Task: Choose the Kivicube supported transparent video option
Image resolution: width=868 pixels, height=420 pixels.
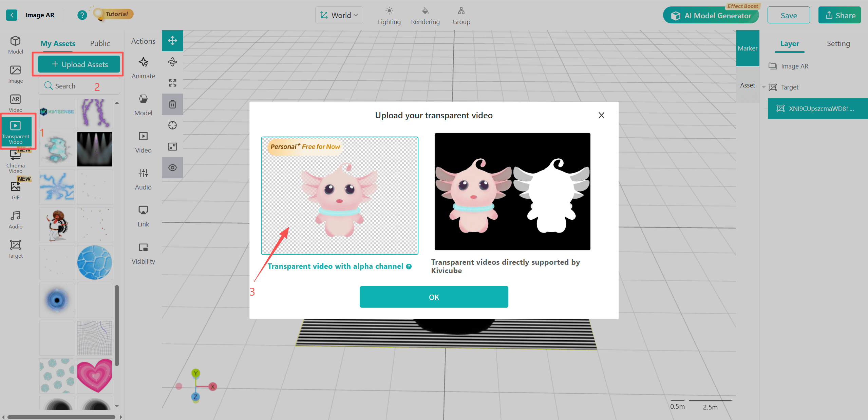Action: click(512, 192)
